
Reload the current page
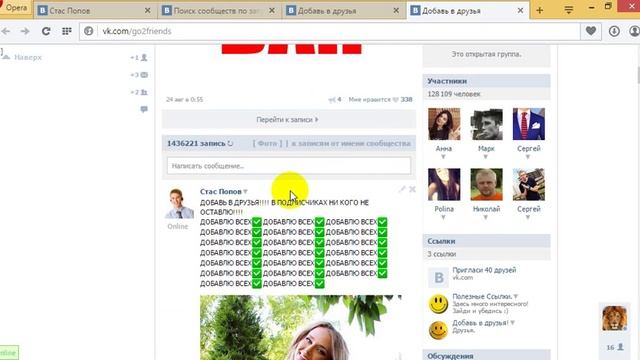point(46,31)
